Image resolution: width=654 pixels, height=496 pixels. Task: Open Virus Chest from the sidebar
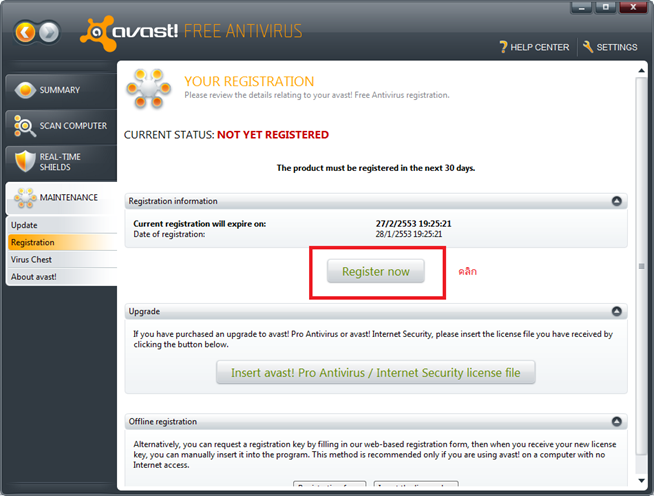tap(31, 259)
